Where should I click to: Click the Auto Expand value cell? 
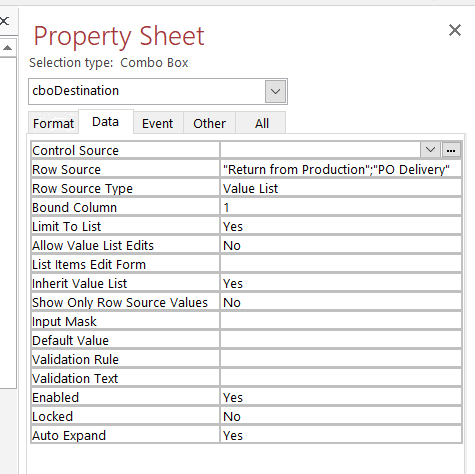(341, 435)
